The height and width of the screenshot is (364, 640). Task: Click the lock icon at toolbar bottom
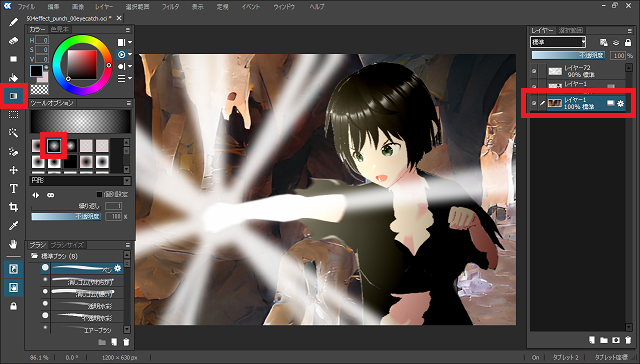point(13,306)
